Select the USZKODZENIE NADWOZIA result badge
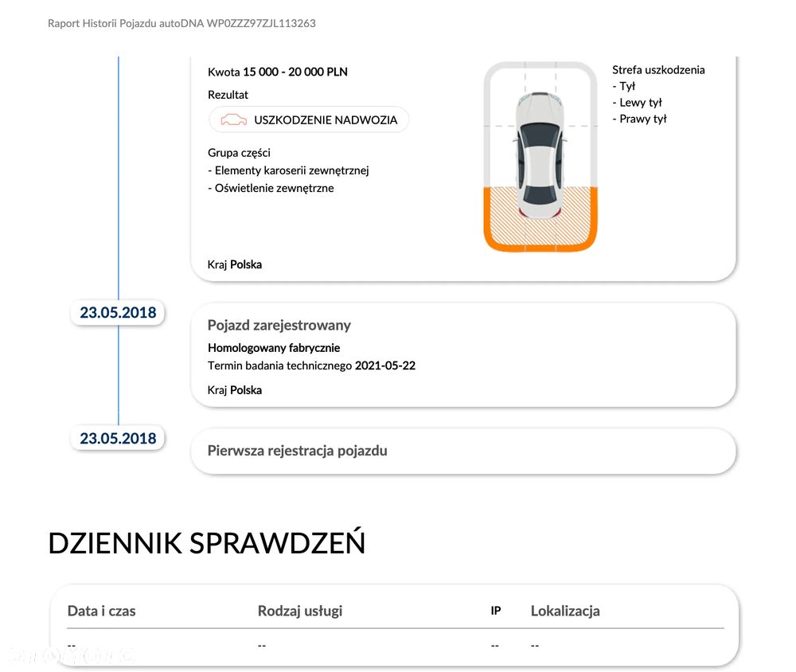 tap(309, 120)
